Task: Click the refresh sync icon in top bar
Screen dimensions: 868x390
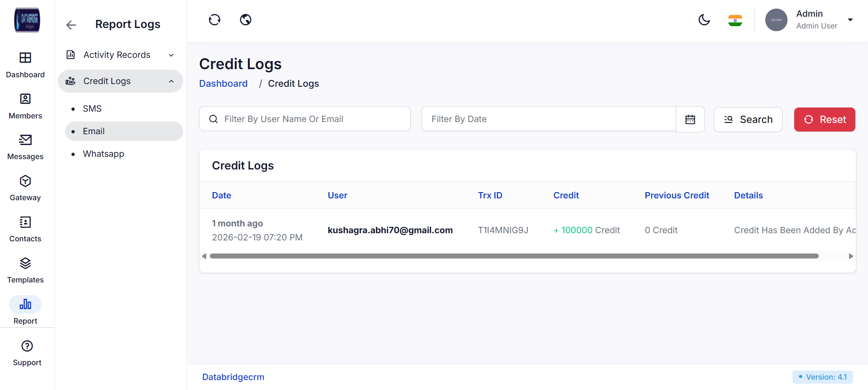Action: point(214,19)
